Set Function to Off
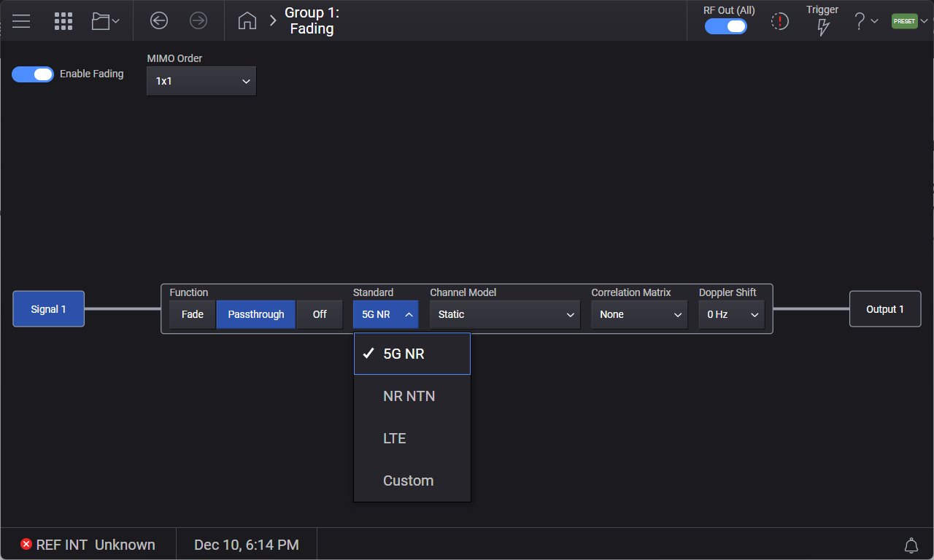Screen dimensions: 934x560 pos(320,315)
